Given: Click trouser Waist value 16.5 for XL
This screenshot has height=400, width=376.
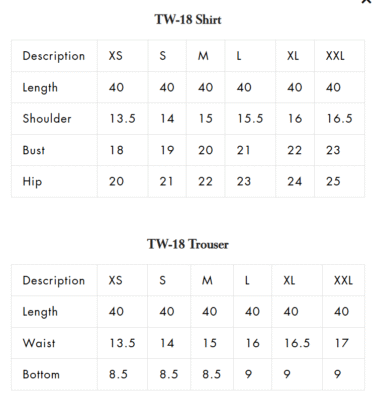Looking at the screenshot, I should (297, 343).
